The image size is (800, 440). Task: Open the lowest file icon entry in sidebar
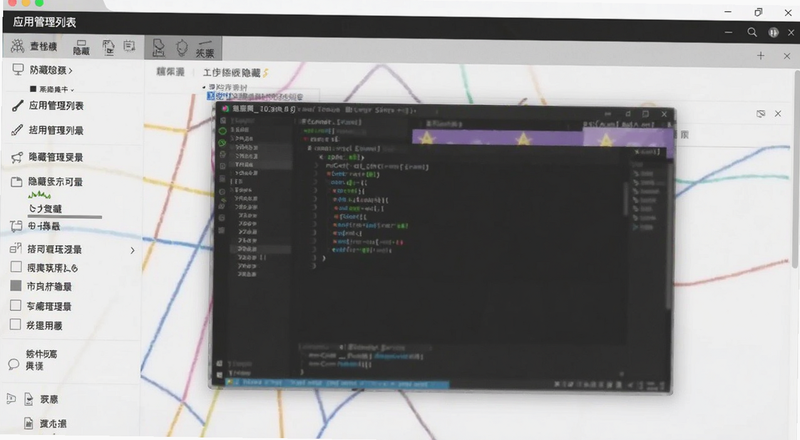point(46,423)
